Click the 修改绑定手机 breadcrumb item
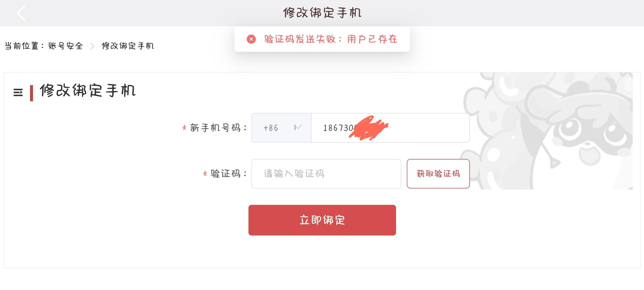644x290 pixels. coord(128,46)
